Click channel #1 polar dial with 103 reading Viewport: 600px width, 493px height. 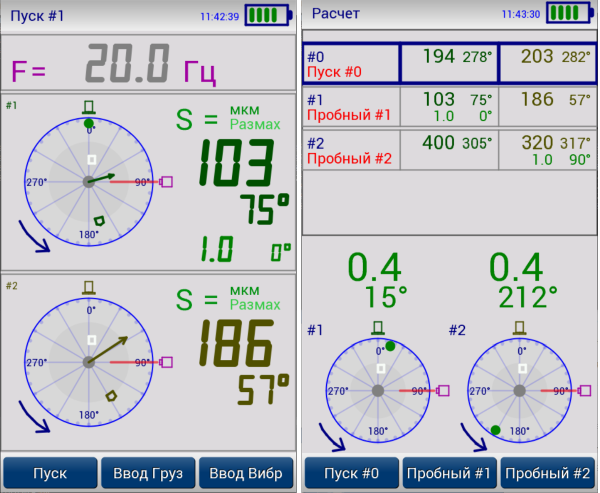coord(89,181)
